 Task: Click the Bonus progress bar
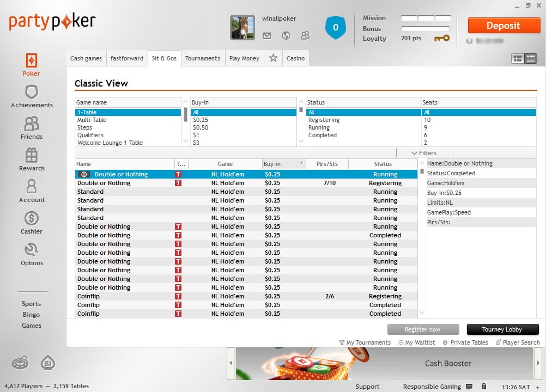(426, 28)
